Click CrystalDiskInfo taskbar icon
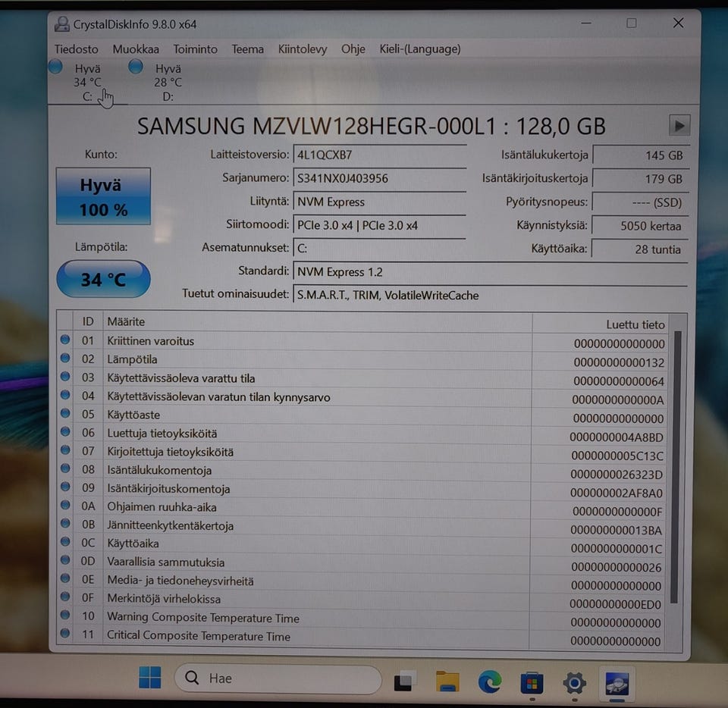This screenshot has height=708, width=728. 617,684
